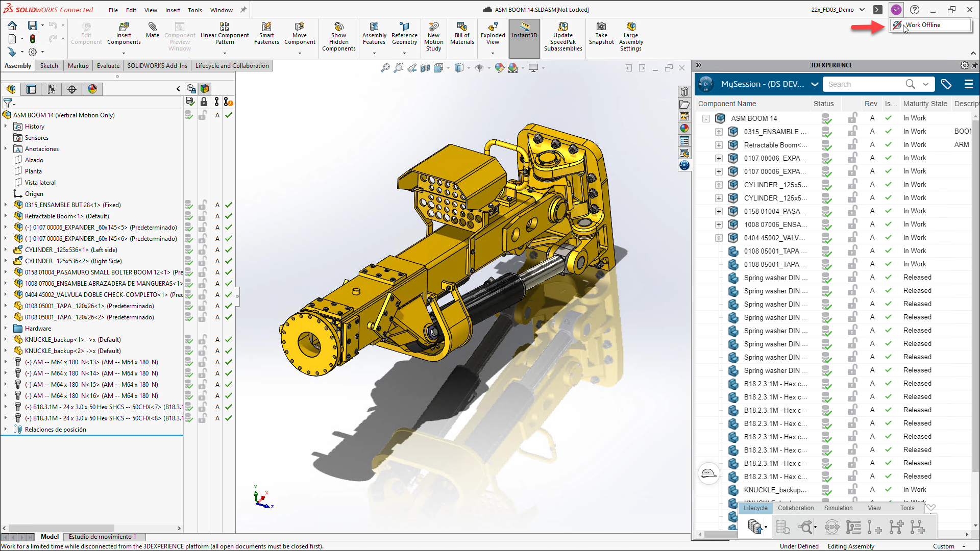Click the 3DEXPERIENCE tag icon
980x551 pixels.
pos(946,84)
